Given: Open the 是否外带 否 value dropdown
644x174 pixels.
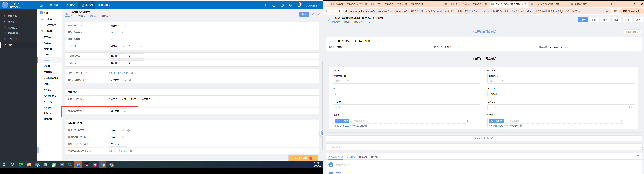Looking at the screenshot, I should pyautogui.click(x=135, y=63).
